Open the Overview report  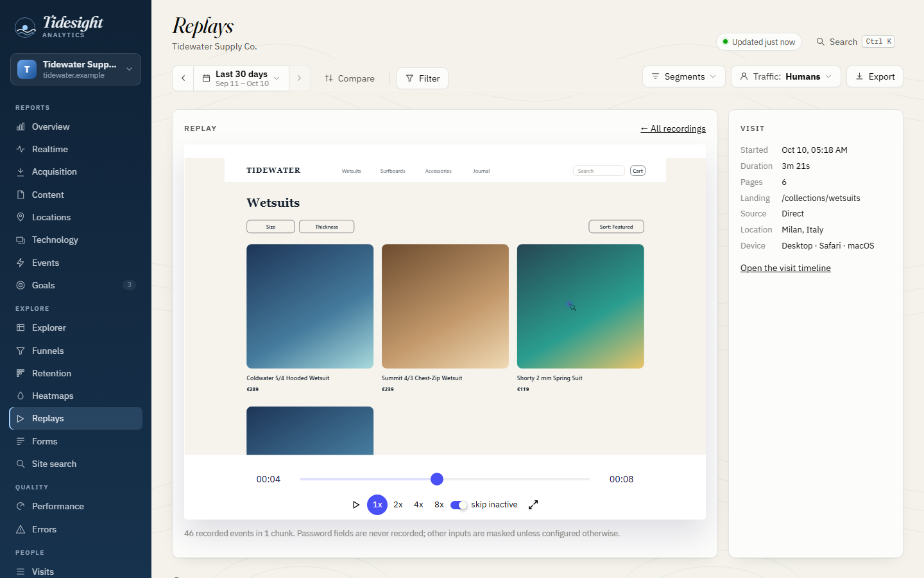coord(76,127)
